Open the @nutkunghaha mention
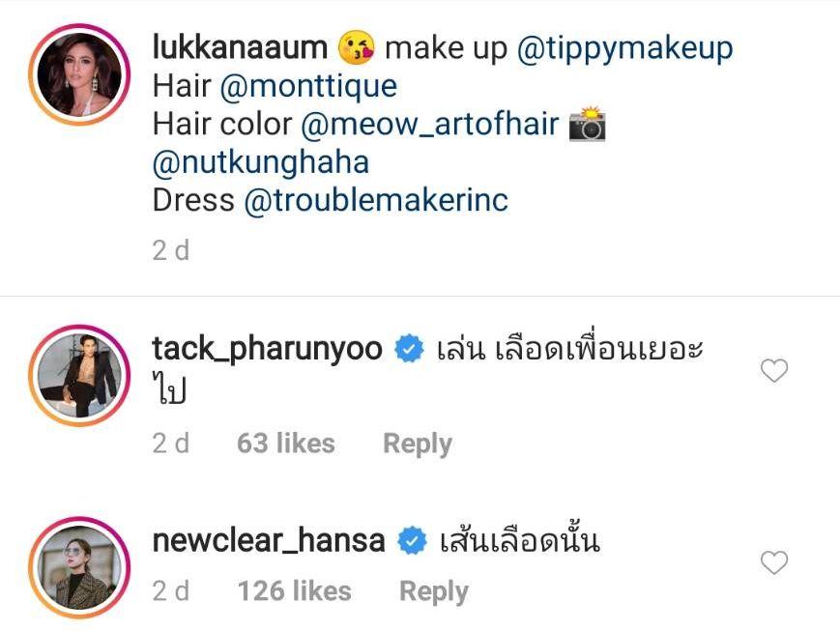This screenshot has width=840, height=631. click(261, 162)
